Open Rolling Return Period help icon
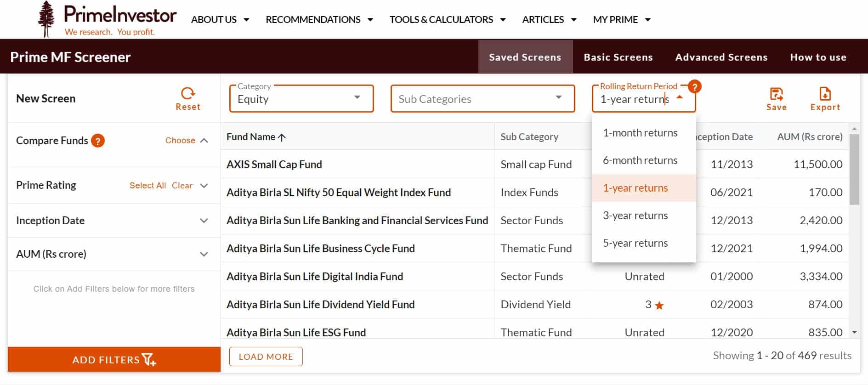Viewport: 868px width, 385px height. (695, 86)
